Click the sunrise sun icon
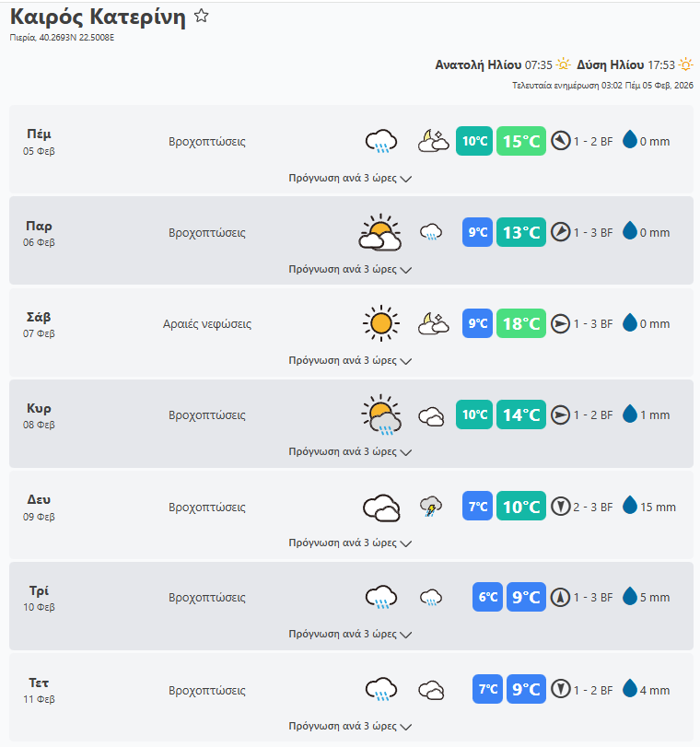Screen dimensions: 700x747 (564, 65)
